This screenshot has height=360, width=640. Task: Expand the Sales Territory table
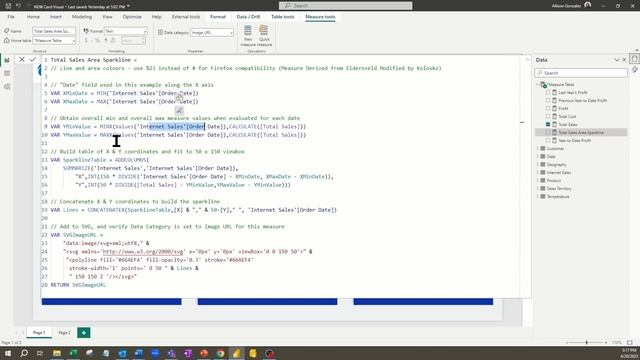tap(538, 188)
